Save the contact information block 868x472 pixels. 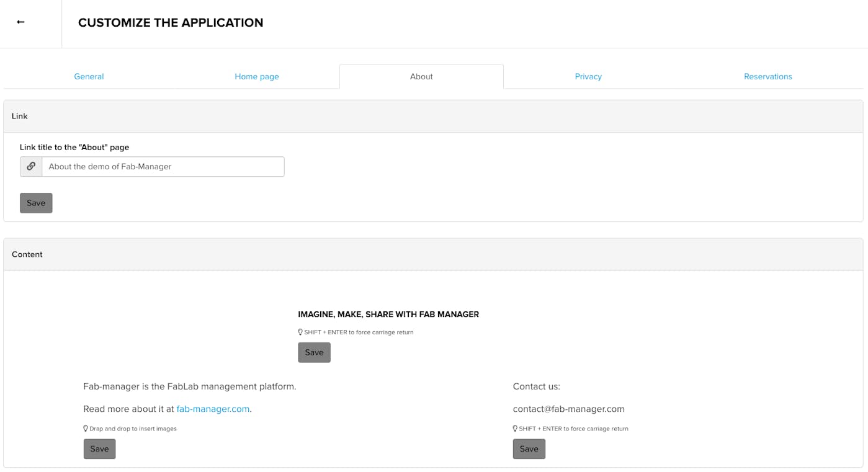529,449
